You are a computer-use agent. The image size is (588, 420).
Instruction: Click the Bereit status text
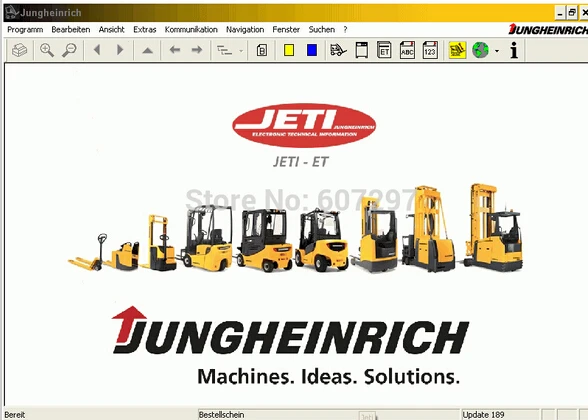tap(15, 415)
